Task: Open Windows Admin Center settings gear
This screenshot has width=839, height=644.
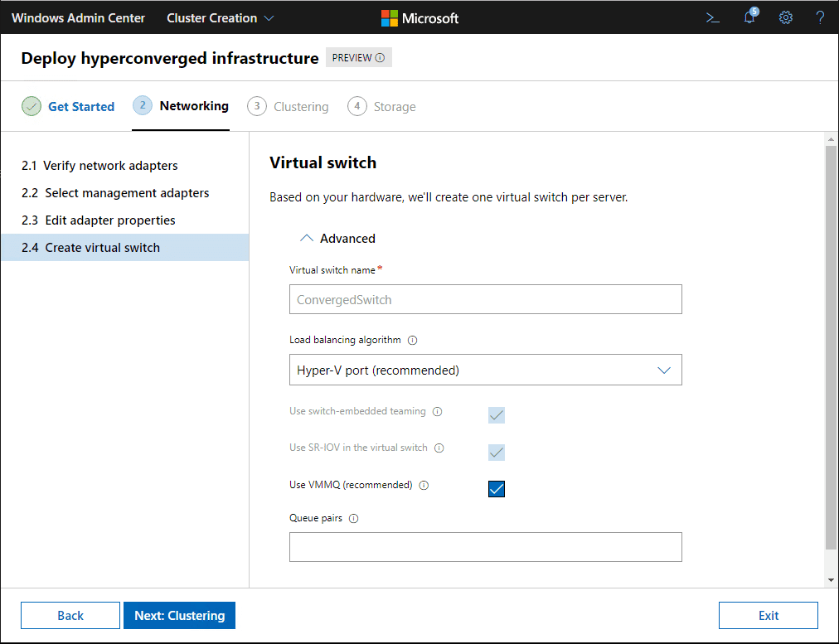Action: pos(785,17)
